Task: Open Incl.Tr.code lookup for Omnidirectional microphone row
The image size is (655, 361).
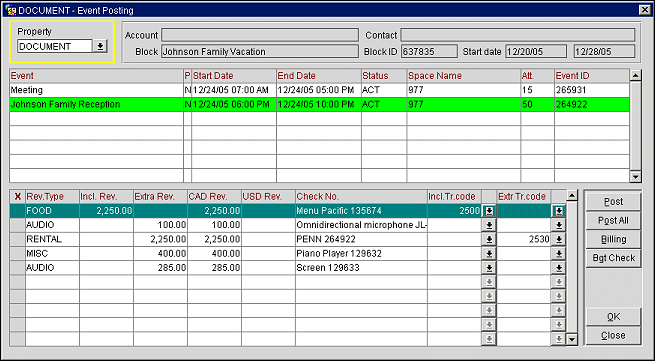Action: click(488, 226)
